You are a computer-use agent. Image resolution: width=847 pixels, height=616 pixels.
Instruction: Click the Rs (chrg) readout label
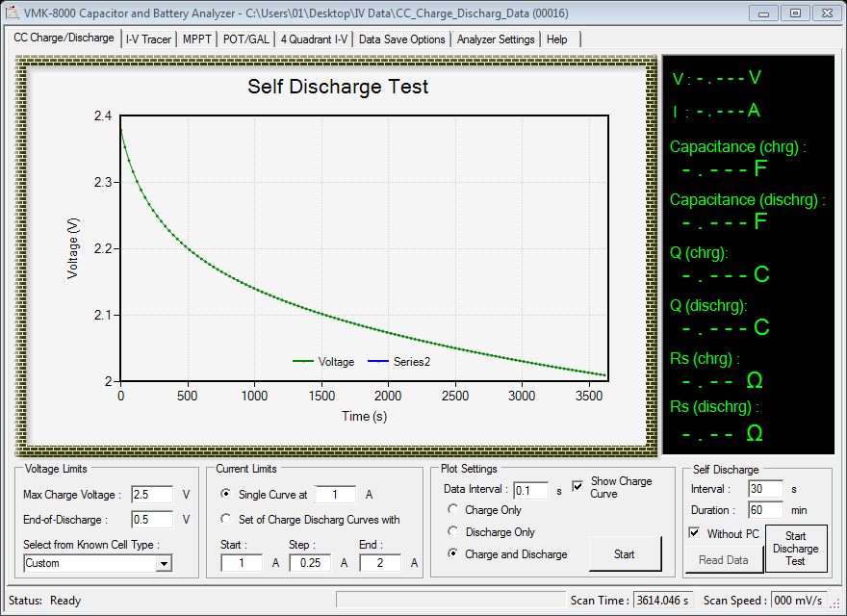705,359
